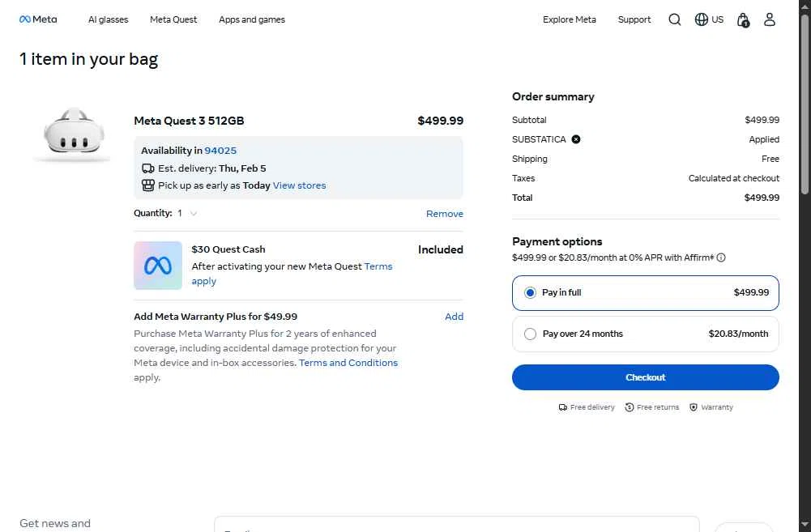Change availability zip code 94025

(220, 151)
